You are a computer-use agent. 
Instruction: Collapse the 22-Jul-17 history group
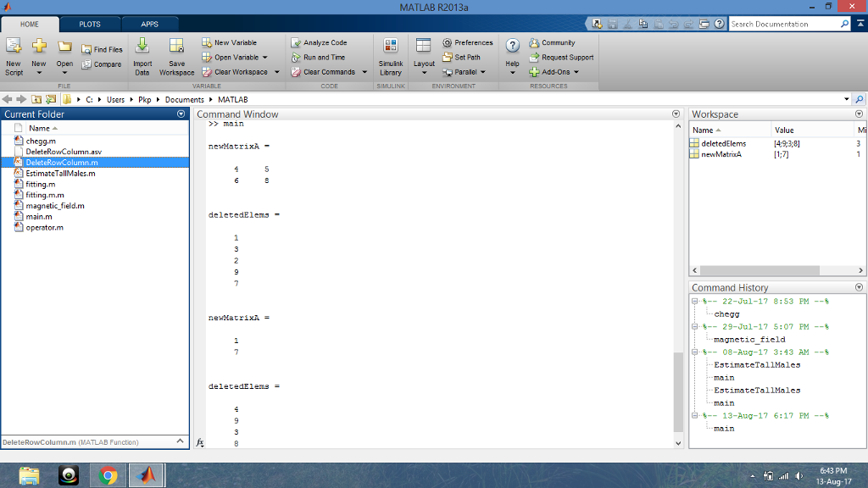(x=695, y=302)
